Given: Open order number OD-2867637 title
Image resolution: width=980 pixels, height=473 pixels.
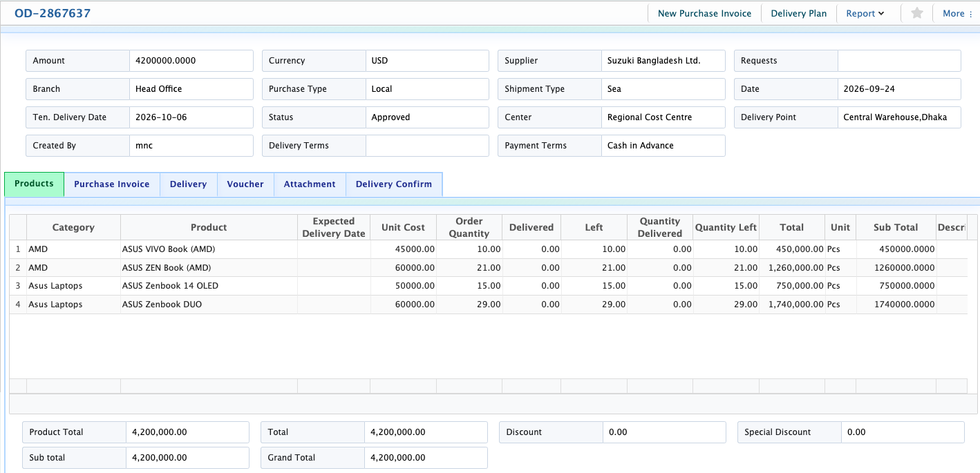Looking at the screenshot, I should click(x=53, y=13).
